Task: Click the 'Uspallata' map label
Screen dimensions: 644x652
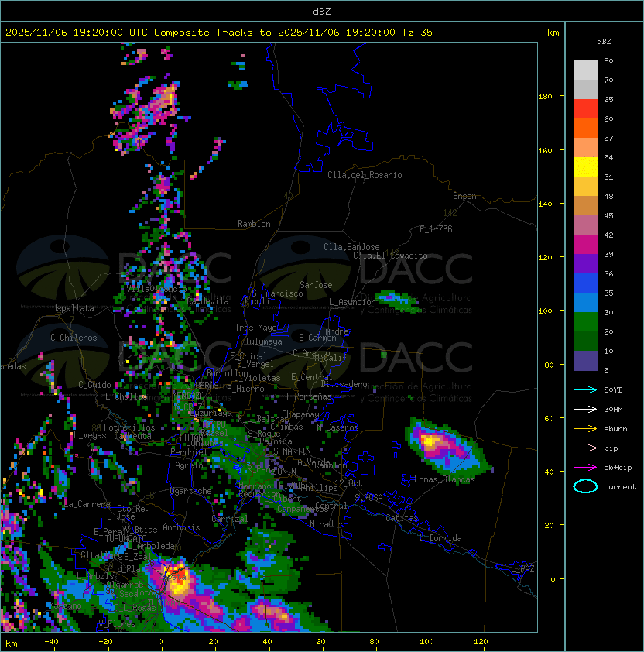Action: click(73, 308)
